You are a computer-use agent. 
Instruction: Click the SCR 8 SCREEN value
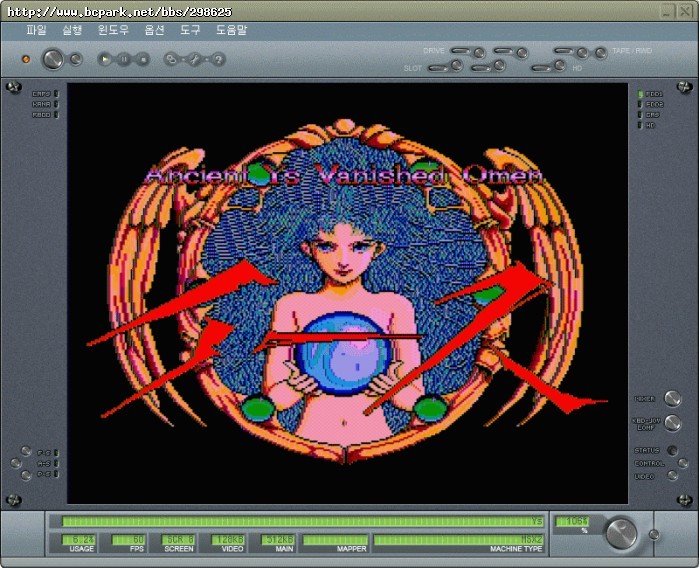coord(178,540)
